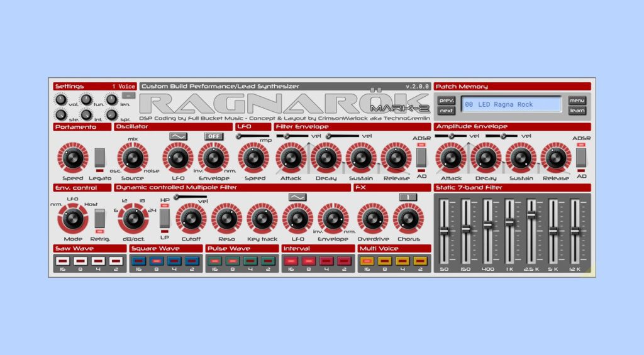Switch the Amplitude Envelope ADSR/AD toggle
This screenshot has width=644, height=355.
[x=582, y=157]
